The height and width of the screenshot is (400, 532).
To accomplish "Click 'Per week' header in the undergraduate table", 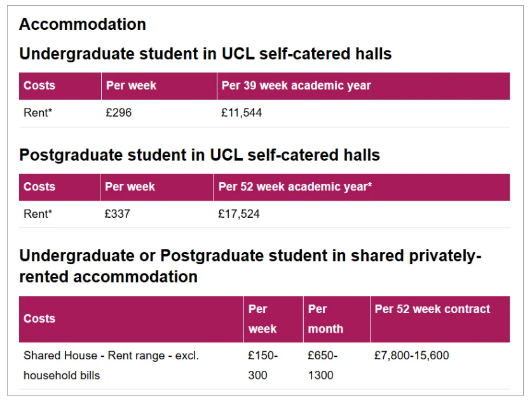I will tap(131, 86).
